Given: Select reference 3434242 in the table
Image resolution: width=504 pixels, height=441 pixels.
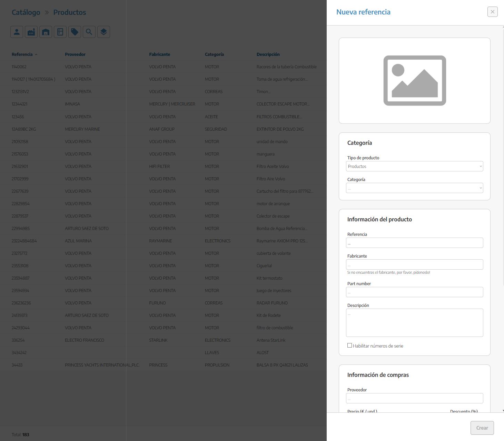Looking at the screenshot, I should (x=19, y=353).
